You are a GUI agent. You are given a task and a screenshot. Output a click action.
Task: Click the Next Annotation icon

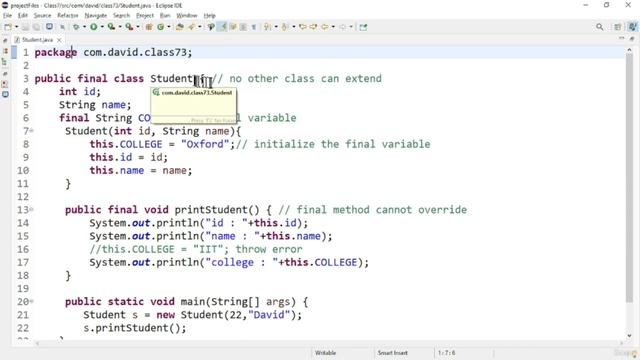tap(267, 27)
